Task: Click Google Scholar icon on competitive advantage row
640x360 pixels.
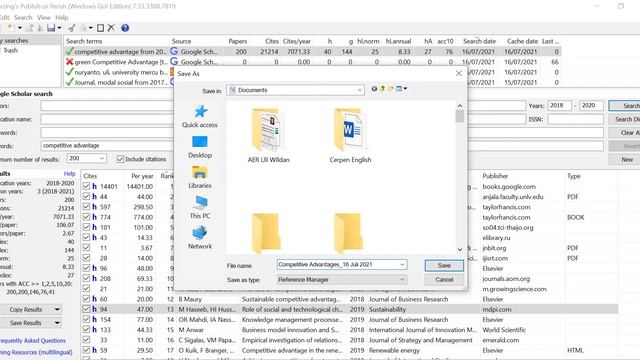Action: tap(174, 51)
